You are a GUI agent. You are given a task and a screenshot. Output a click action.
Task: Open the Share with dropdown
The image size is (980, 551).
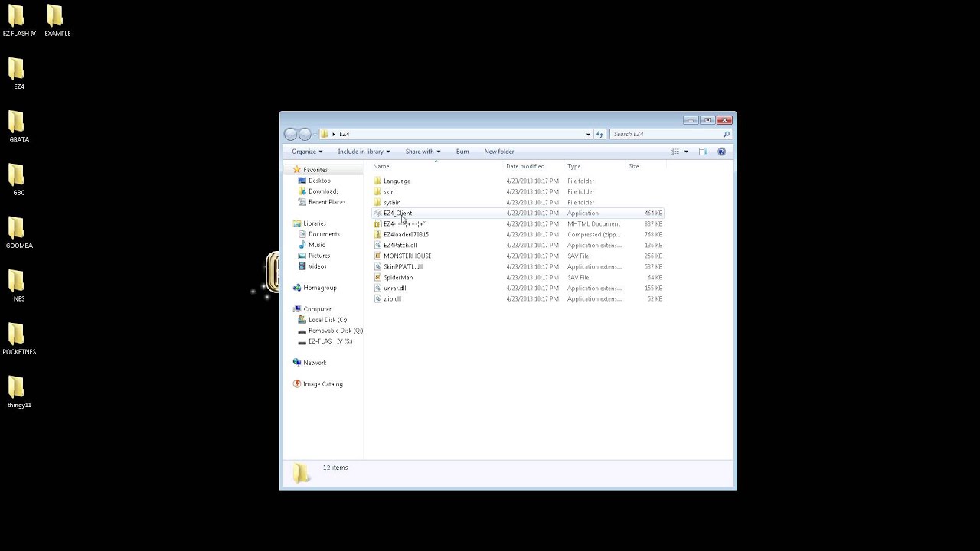pos(423,152)
